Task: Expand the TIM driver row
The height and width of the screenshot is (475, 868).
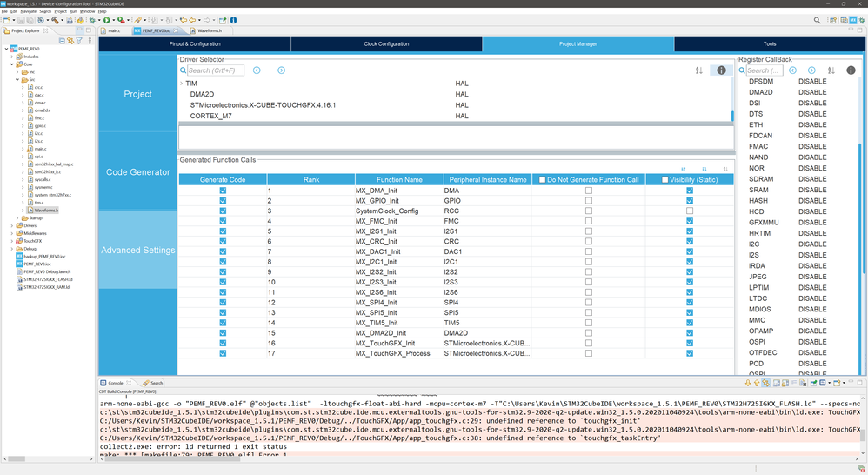Action: [181, 84]
